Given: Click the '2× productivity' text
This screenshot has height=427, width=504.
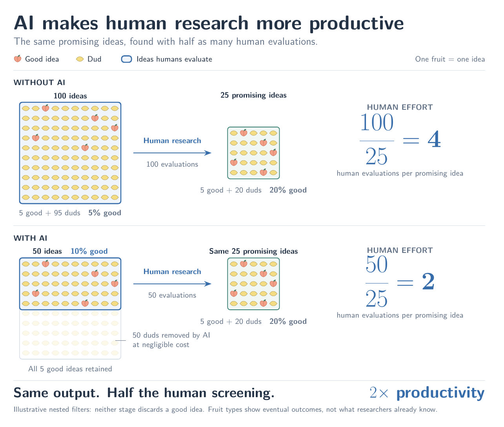Looking at the screenshot, I should tap(427, 393).
